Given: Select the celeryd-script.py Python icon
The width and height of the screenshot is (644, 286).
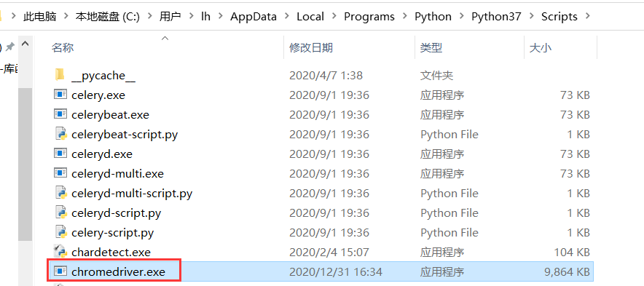Looking at the screenshot, I should click(60, 212).
